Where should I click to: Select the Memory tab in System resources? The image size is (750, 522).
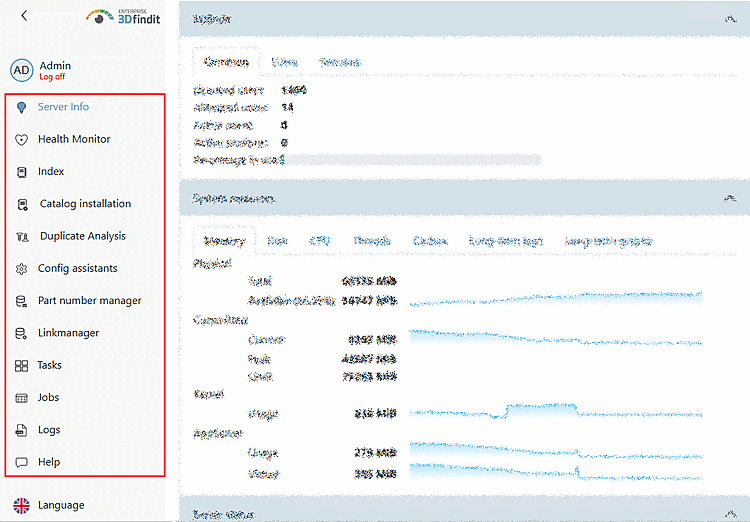point(224,241)
